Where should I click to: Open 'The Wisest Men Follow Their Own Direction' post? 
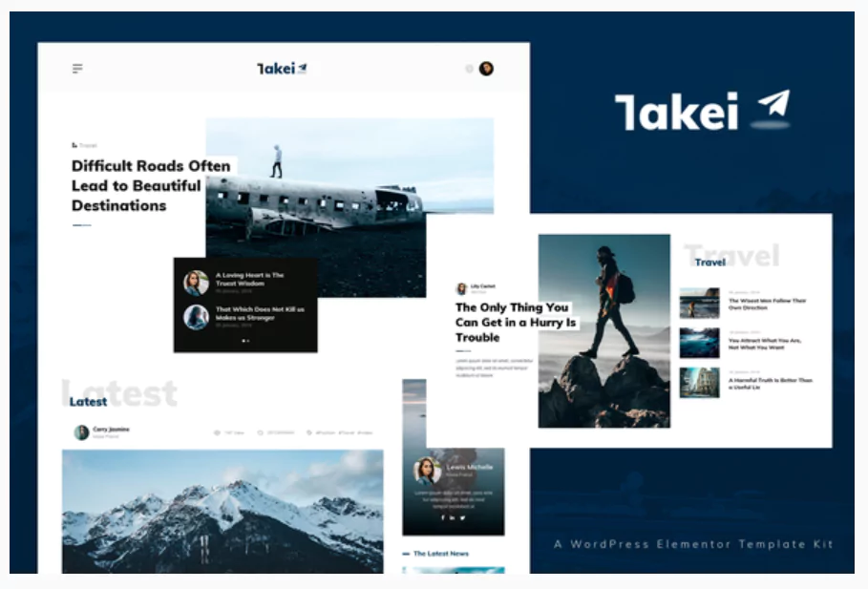coord(767,304)
